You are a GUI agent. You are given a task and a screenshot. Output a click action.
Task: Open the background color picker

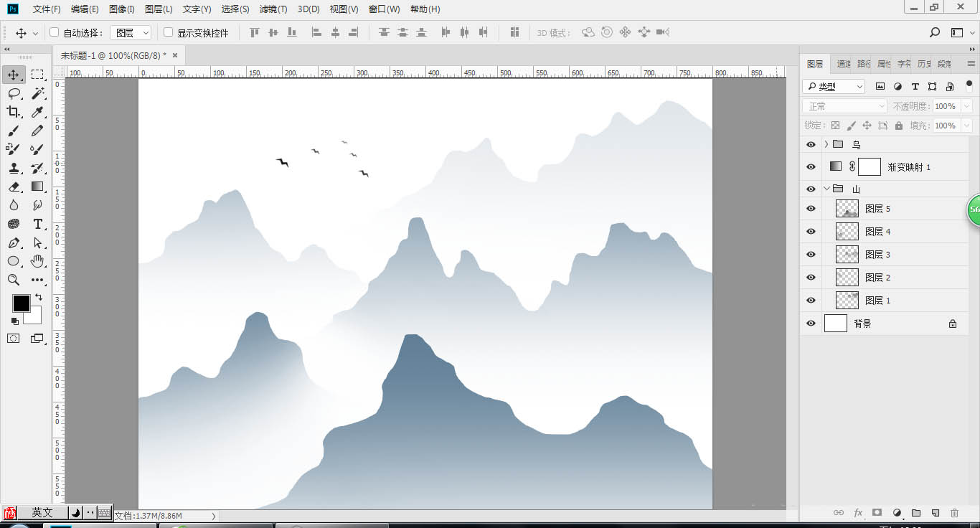tap(35, 317)
